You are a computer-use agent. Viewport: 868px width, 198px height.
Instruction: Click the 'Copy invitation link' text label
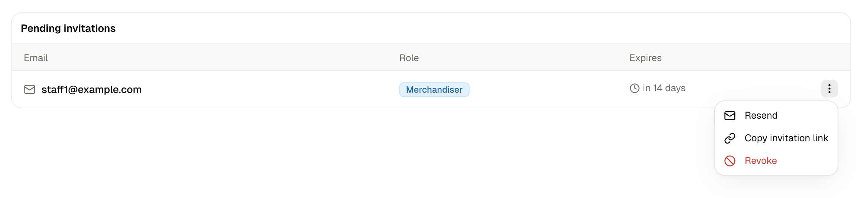coord(786,138)
